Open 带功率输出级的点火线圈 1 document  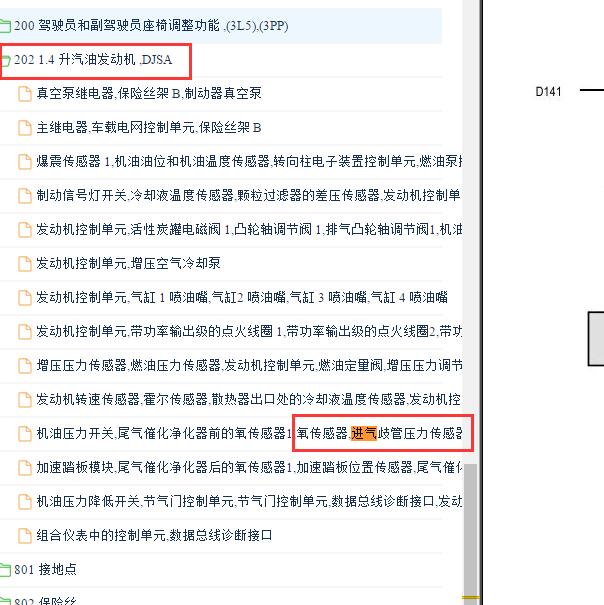pos(249,331)
